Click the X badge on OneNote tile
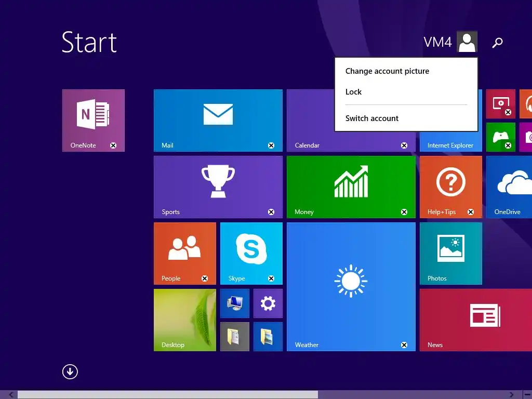The width and height of the screenshot is (532, 399). [113, 145]
